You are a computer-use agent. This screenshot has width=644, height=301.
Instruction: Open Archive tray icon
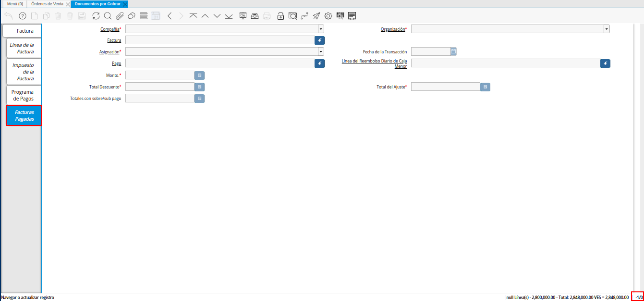pos(255,16)
